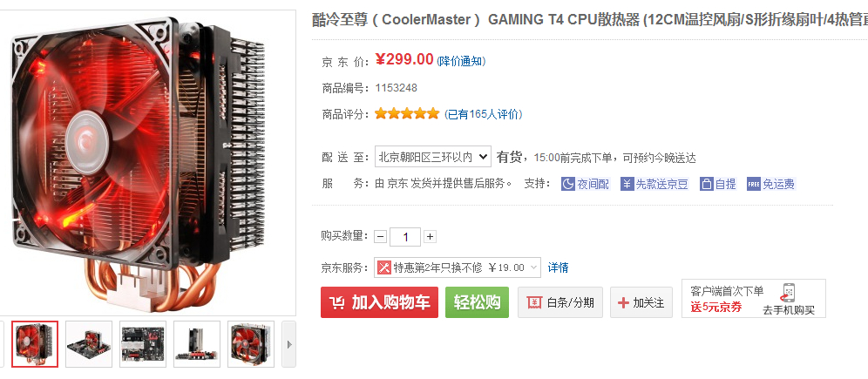Click the purchase quantity input field
This screenshot has height=379, width=868.
405,237
